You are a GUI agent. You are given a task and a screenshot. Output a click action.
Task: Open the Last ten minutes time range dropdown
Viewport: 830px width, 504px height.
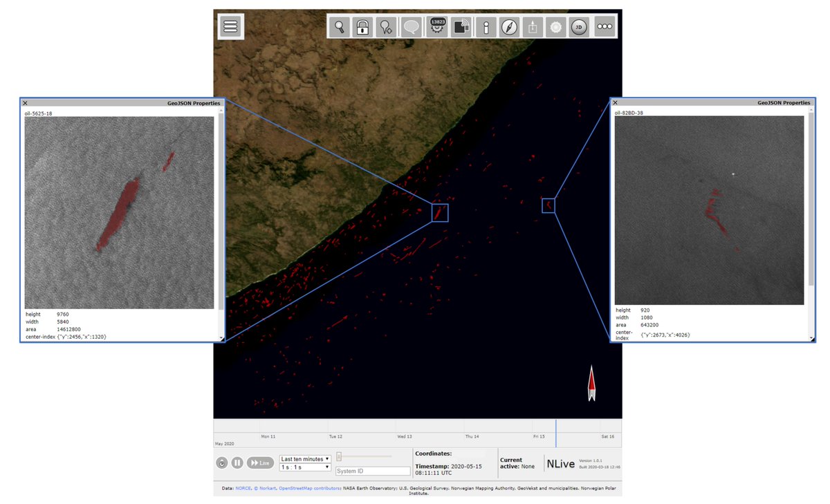(x=305, y=458)
